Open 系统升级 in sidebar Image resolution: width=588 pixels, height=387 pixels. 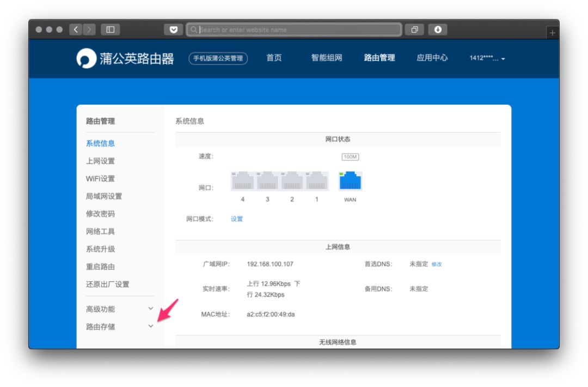(101, 249)
